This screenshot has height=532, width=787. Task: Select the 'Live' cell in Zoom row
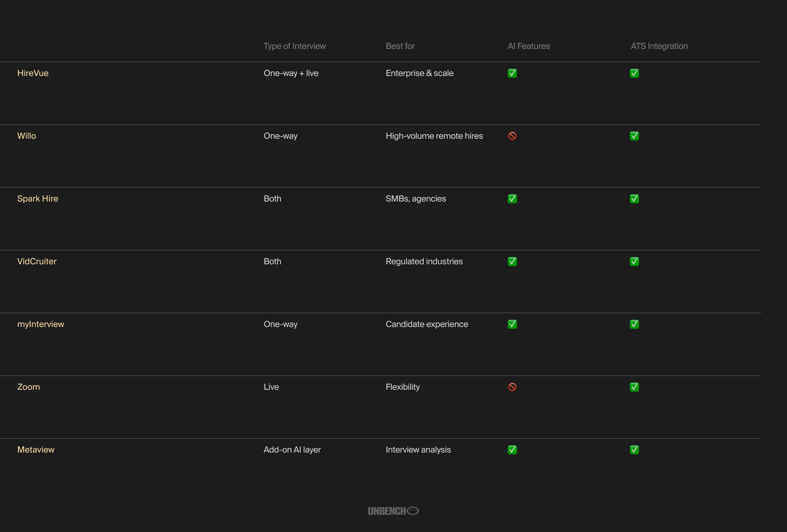click(x=271, y=387)
